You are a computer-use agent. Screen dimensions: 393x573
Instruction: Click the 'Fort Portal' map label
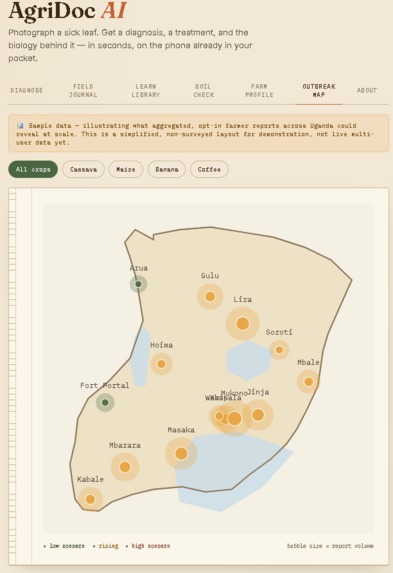[x=105, y=386]
